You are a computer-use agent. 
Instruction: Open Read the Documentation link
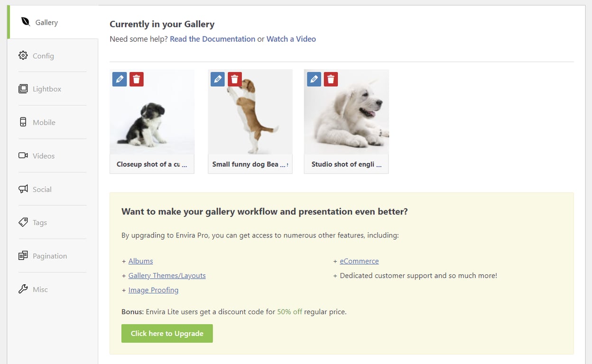pyautogui.click(x=212, y=39)
